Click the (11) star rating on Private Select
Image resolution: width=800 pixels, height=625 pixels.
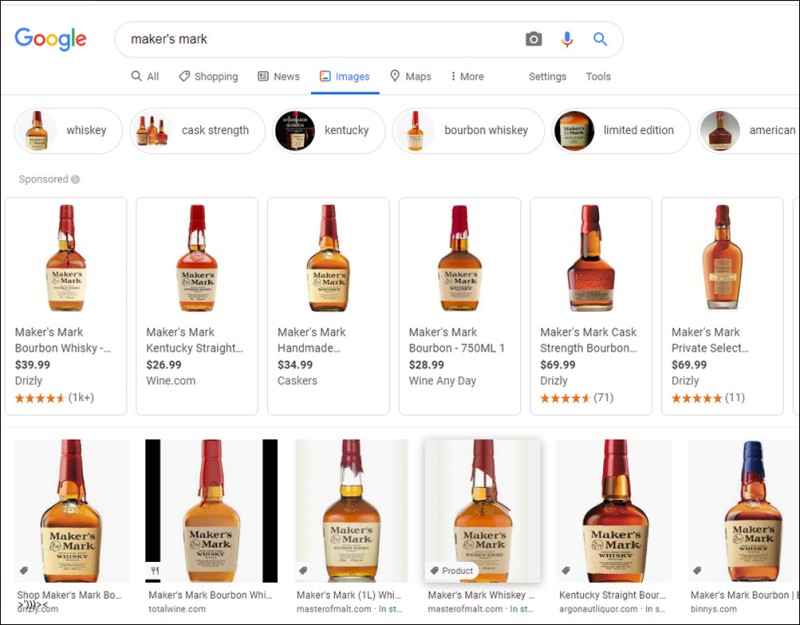click(x=708, y=397)
